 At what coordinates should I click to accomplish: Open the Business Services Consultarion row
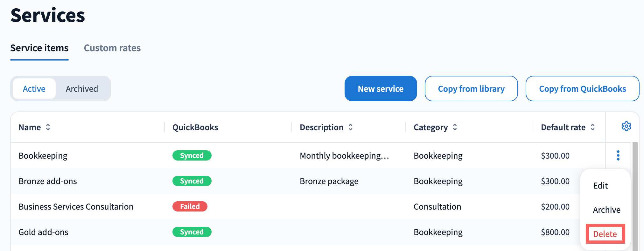[76, 207]
